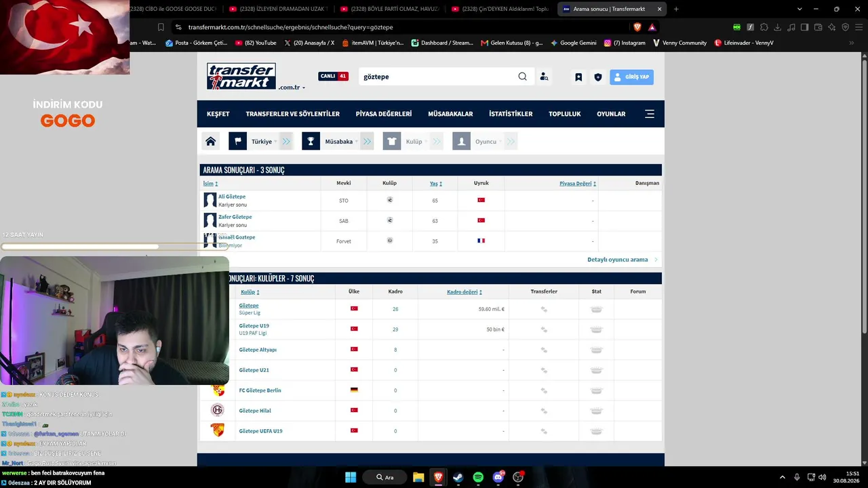Viewport: 868px width, 488px height.
Task: Click the CANLI 41 live button
Action: tap(333, 77)
